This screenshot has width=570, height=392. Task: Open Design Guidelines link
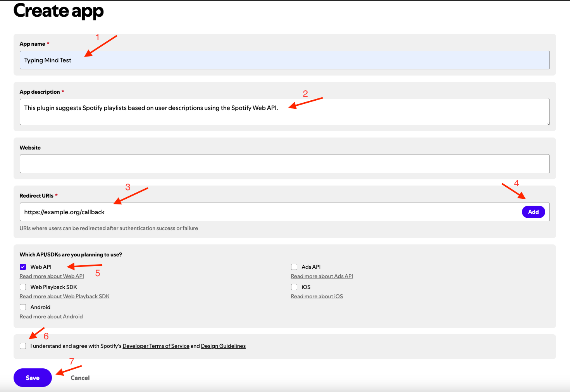[223, 346]
